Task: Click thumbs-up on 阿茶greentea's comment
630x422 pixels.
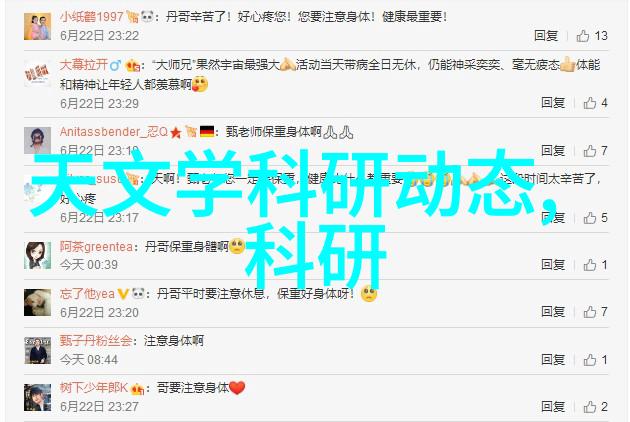Action: pos(589,264)
